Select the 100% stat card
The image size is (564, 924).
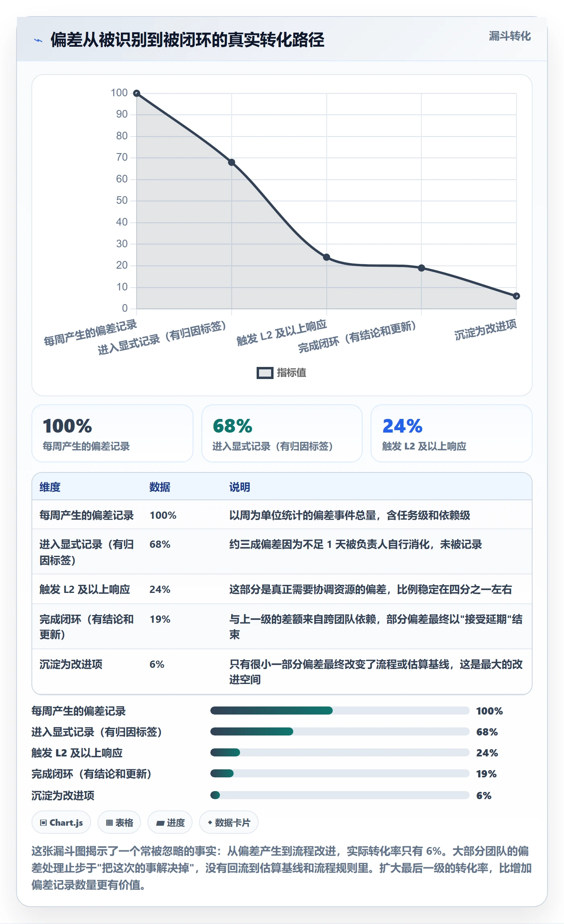(x=112, y=433)
